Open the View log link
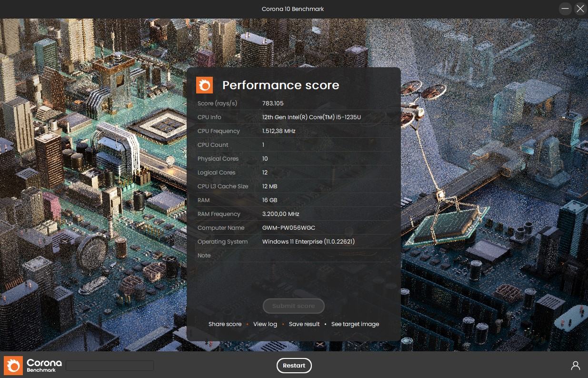Viewport: 588px width, 378px height. click(265, 324)
